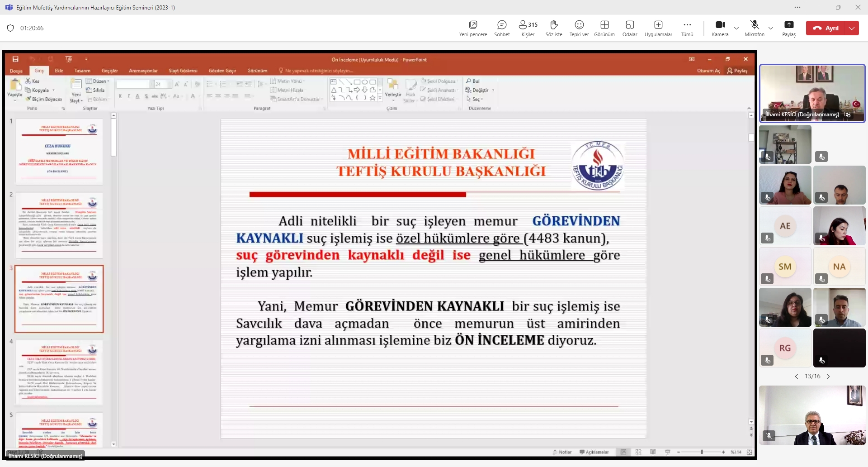Switch to the Geçişler ribbon tab
This screenshot has height=467, width=868.
coord(109,71)
